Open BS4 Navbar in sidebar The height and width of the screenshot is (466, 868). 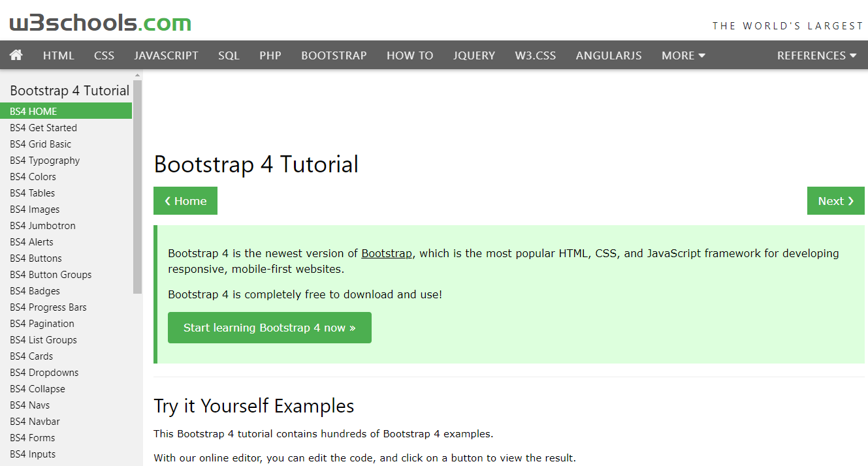point(66,421)
